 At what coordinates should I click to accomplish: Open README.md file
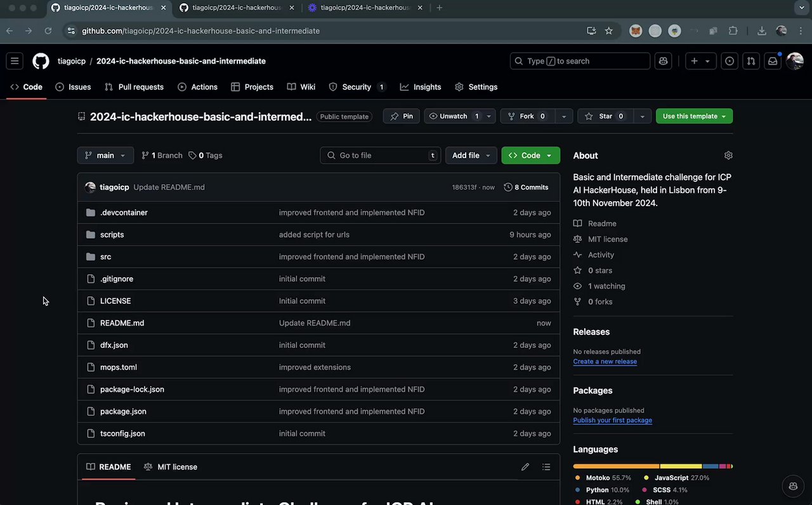point(122,323)
